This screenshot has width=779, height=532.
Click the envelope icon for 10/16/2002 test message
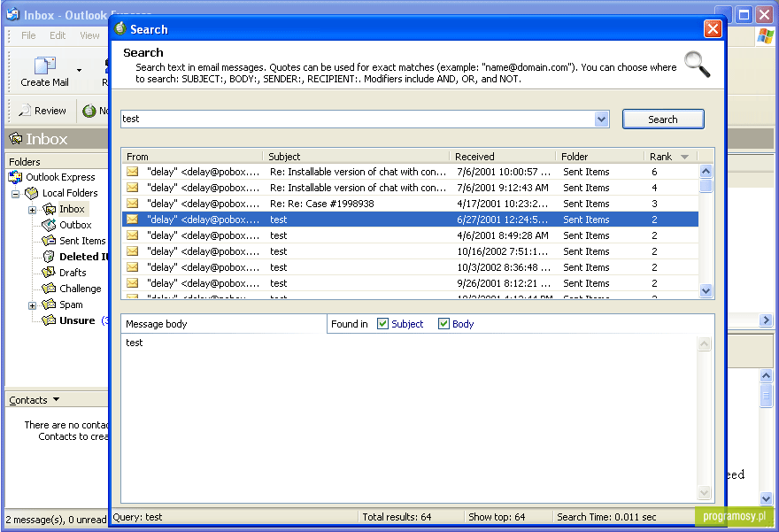tap(132, 251)
